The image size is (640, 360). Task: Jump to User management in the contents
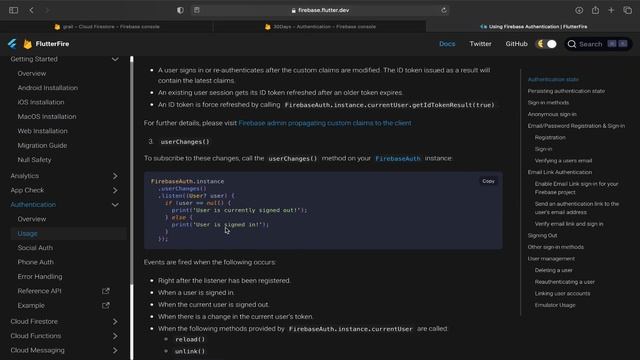point(551,259)
